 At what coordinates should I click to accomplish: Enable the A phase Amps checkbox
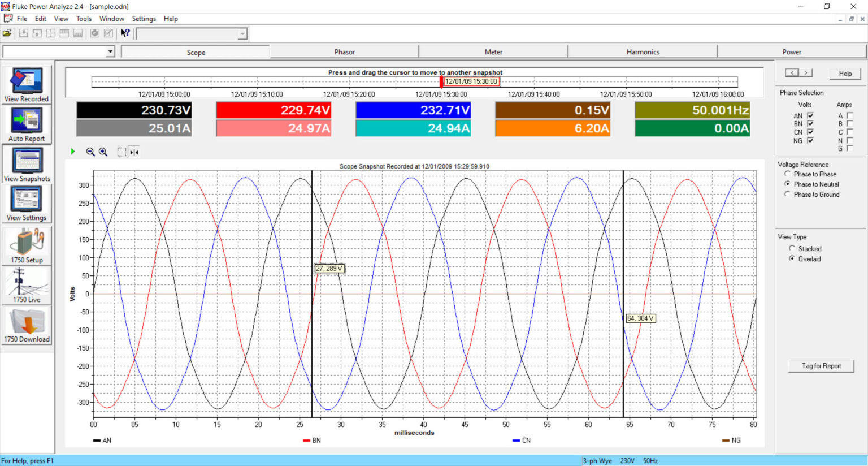click(849, 115)
